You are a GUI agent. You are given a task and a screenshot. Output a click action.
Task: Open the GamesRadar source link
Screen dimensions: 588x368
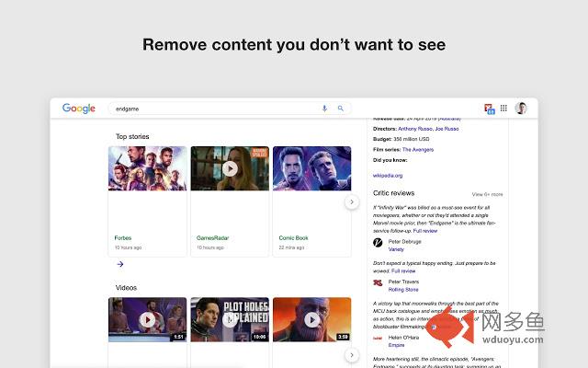tap(212, 237)
